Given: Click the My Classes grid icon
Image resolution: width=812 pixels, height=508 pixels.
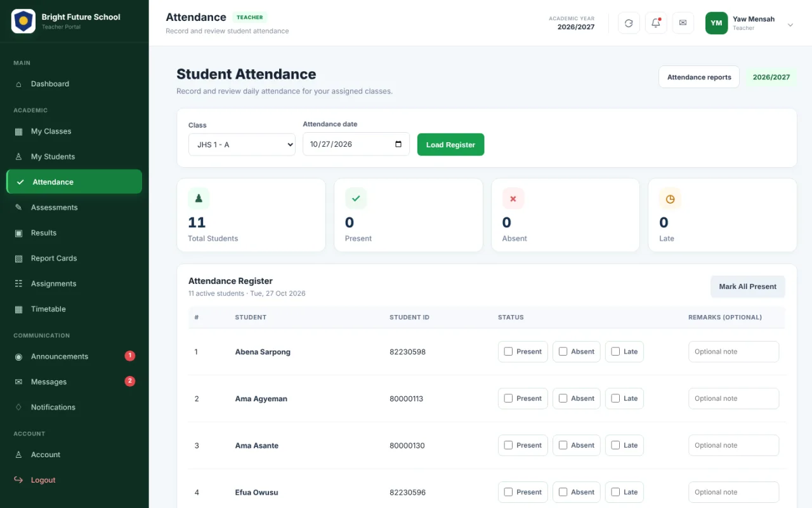Looking at the screenshot, I should pyautogui.click(x=18, y=131).
